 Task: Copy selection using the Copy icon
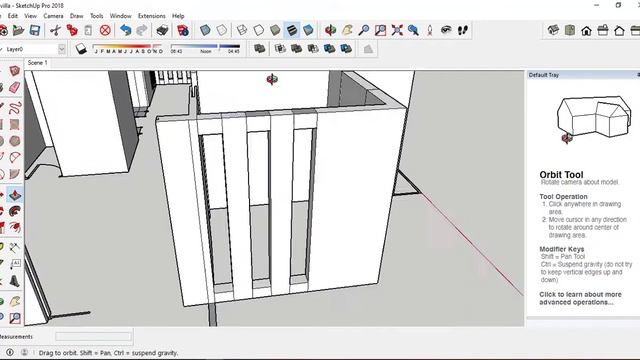click(72, 30)
